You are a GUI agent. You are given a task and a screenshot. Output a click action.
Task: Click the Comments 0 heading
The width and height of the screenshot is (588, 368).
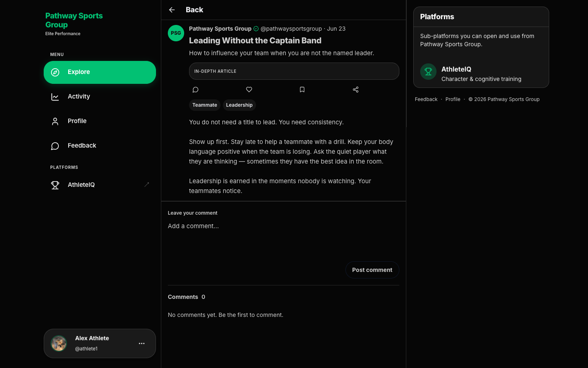pyautogui.click(x=187, y=297)
